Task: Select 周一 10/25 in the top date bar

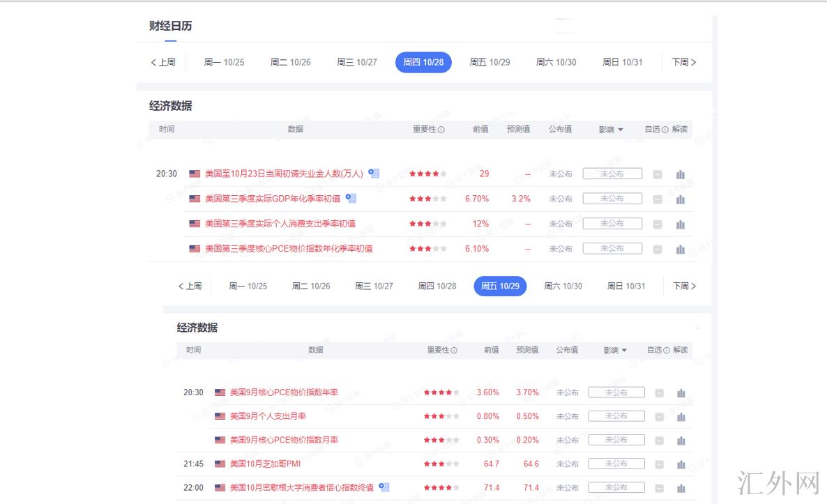Action: coord(224,62)
